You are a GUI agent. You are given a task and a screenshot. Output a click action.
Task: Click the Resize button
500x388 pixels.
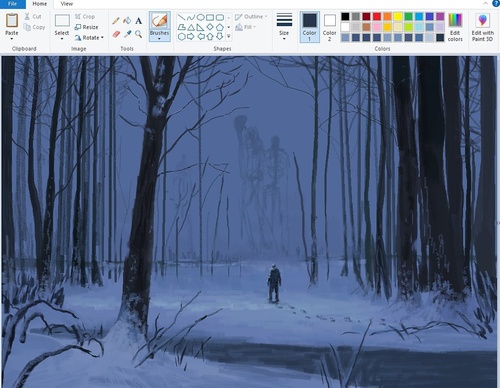click(x=86, y=27)
